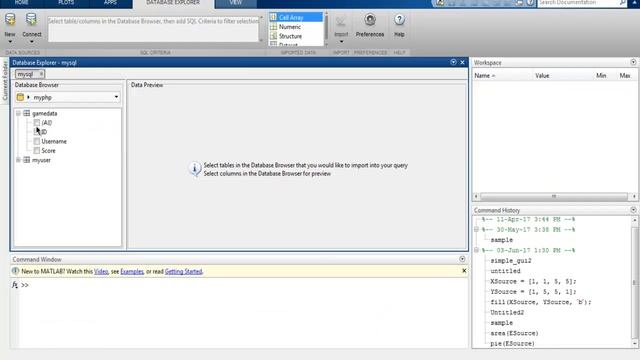Viewport: 640px width, 360px height.
Task: Open the Current Folder side panel
Action: (5, 80)
